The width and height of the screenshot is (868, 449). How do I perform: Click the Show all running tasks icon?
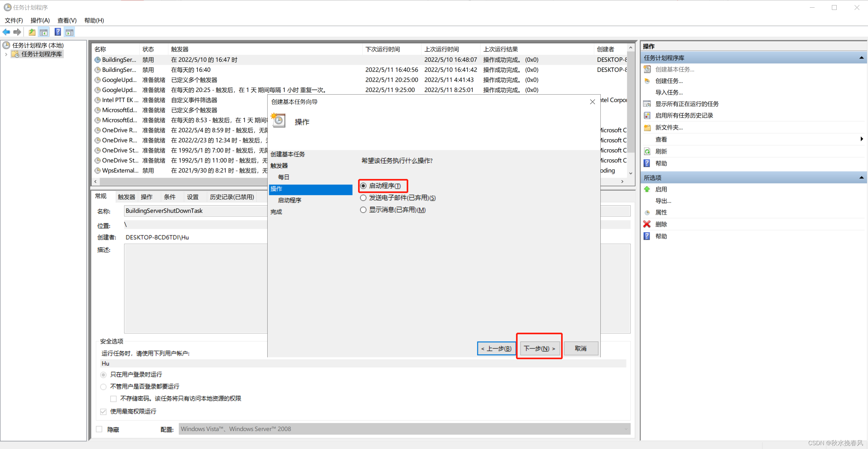point(647,104)
